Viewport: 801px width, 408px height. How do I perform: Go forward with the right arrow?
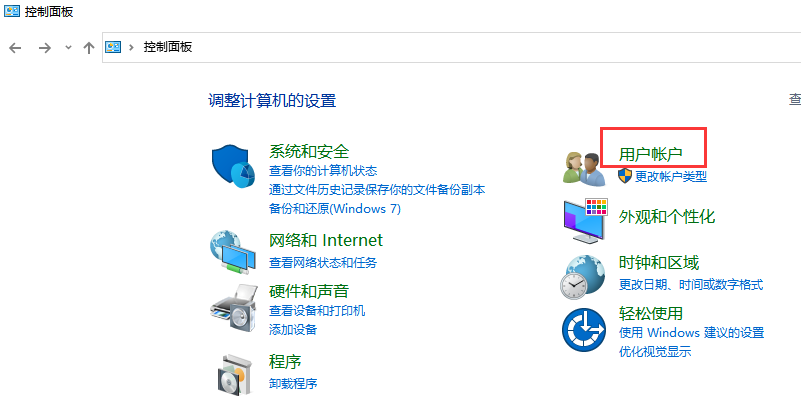45,48
